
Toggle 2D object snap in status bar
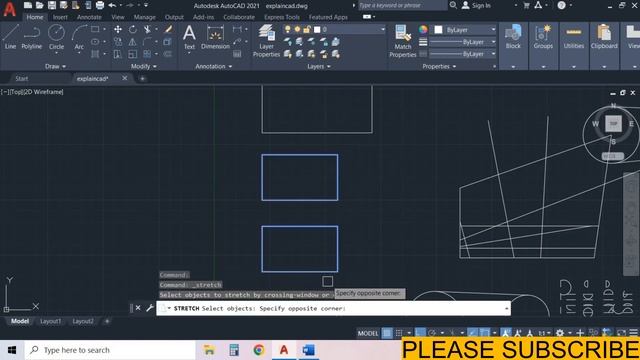tap(484, 333)
